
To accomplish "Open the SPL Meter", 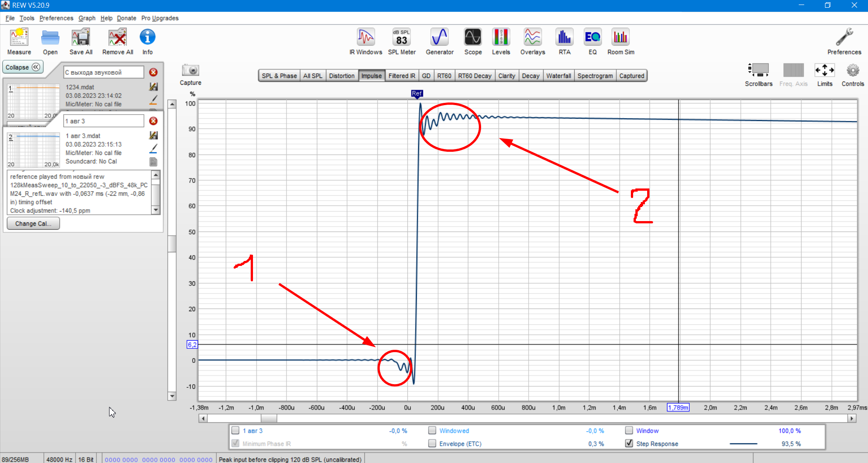I will [x=401, y=37].
